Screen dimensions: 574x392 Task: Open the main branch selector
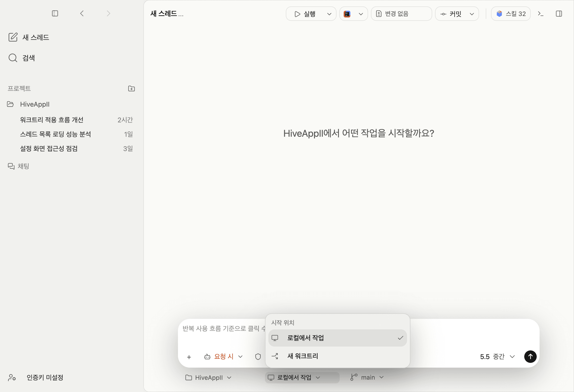[x=367, y=377]
